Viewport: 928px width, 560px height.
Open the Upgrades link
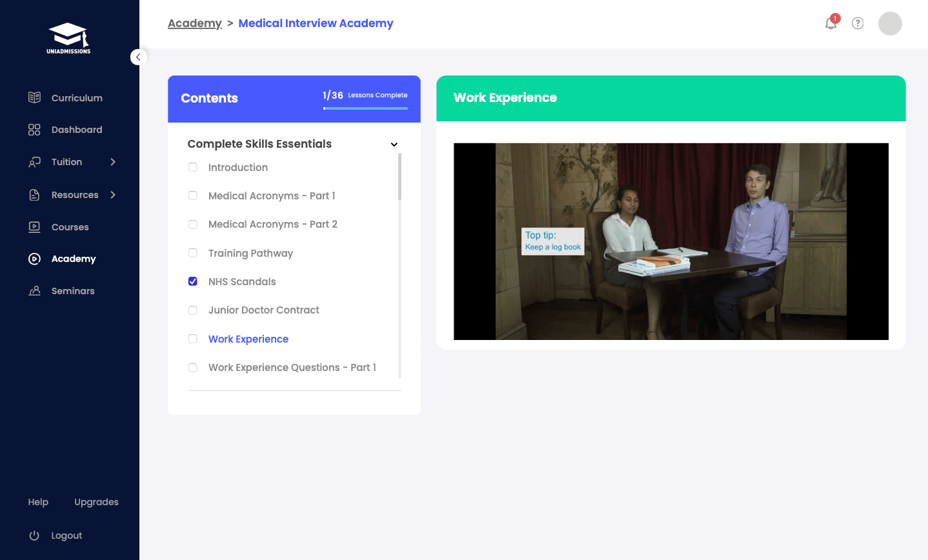click(x=96, y=502)
